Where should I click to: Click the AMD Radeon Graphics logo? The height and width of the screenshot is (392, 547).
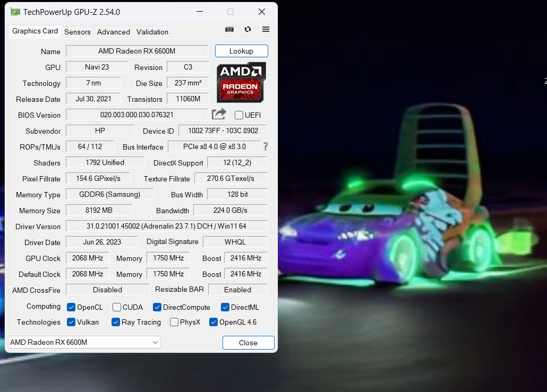(241, 82)
